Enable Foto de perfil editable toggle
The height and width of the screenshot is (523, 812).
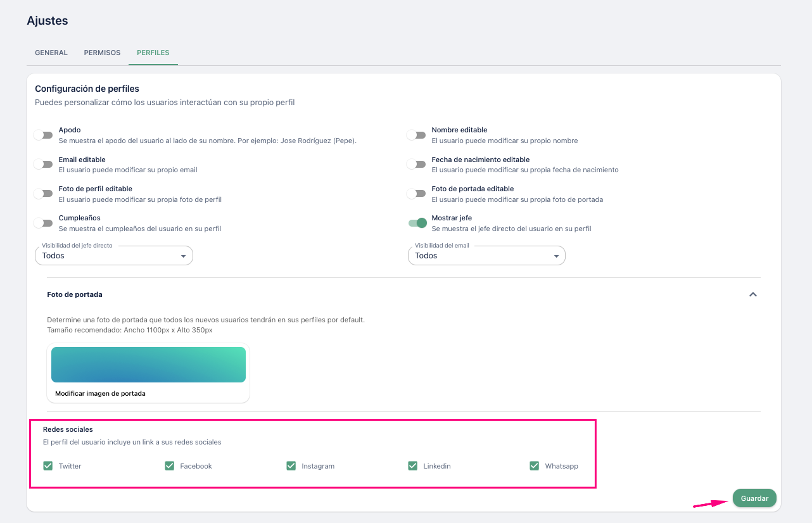(x=43, y=193)
